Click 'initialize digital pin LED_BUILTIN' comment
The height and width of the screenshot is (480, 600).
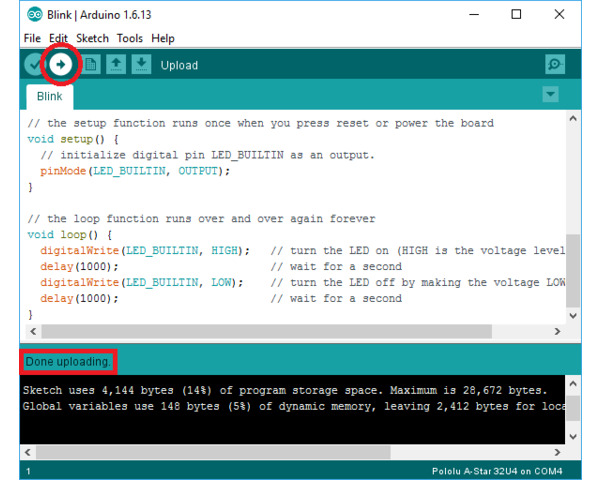tap(207, 155)
